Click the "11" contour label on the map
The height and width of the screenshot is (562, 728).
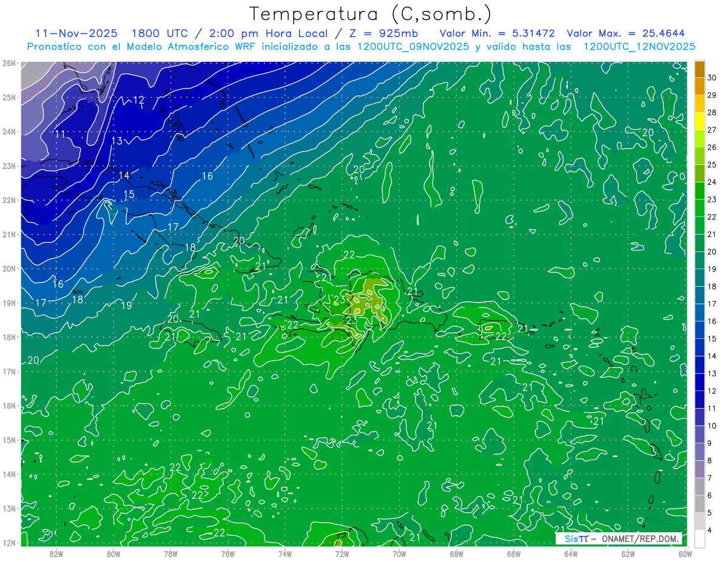59,134
